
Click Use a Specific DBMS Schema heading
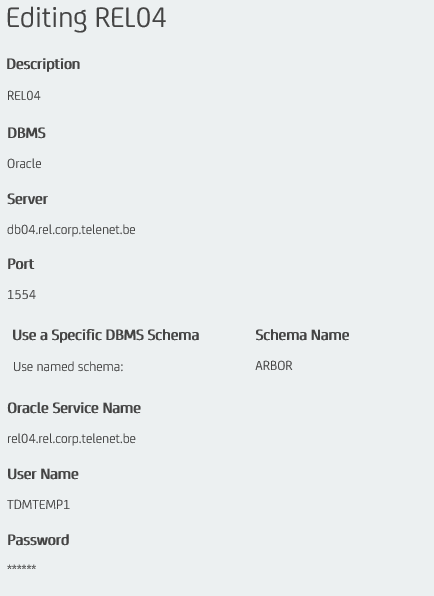(x=106, y=335)
